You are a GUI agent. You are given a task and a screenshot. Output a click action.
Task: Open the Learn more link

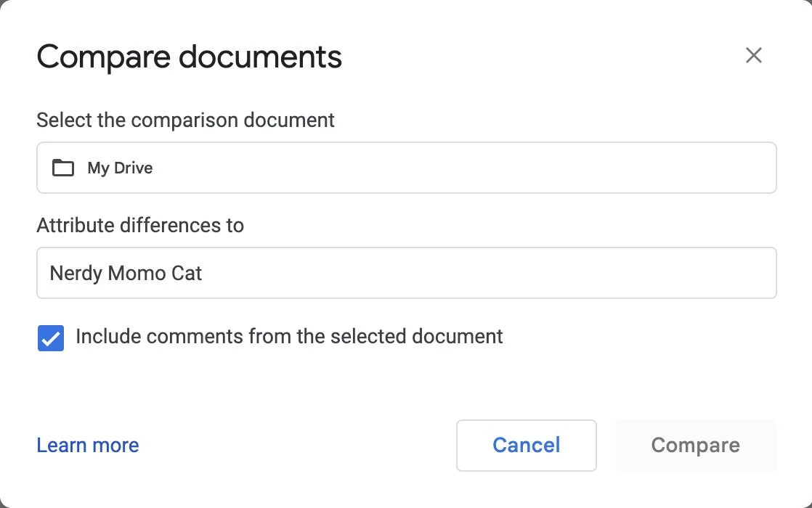pyautogui.click(x=88, y=445)
